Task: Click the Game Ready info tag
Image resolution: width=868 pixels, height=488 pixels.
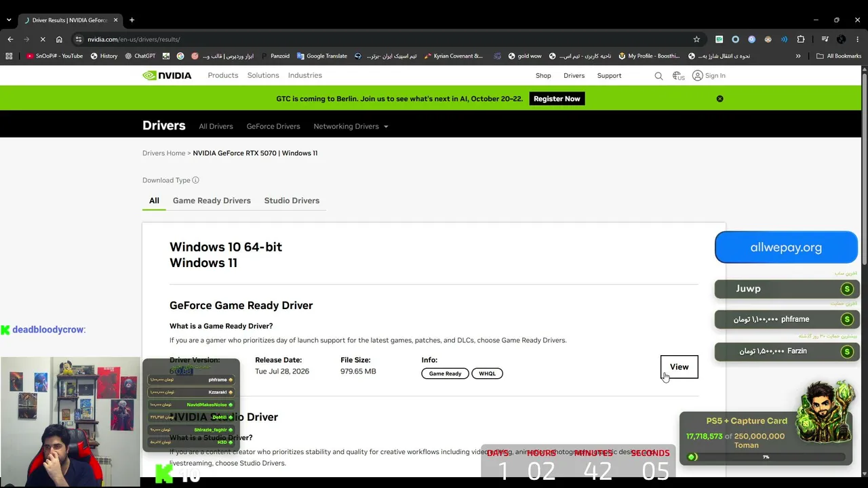Action: [x=445, y=373]
